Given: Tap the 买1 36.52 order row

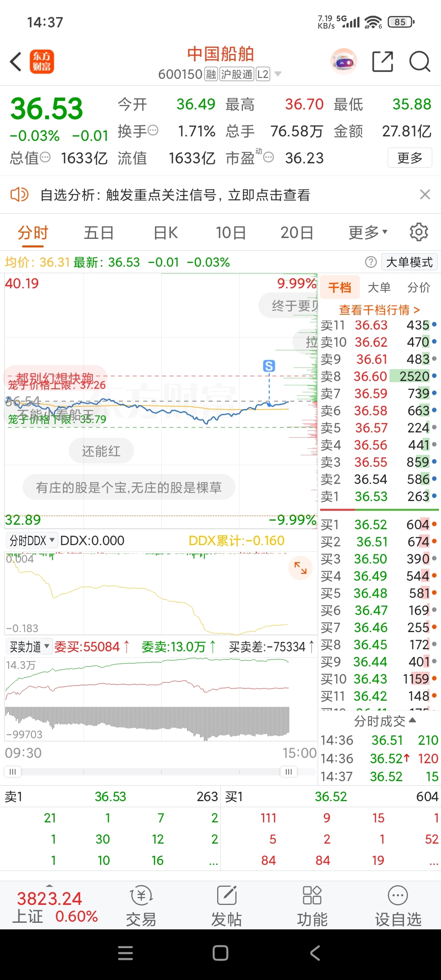Looking at the screenshot, I should coord(379,524).
